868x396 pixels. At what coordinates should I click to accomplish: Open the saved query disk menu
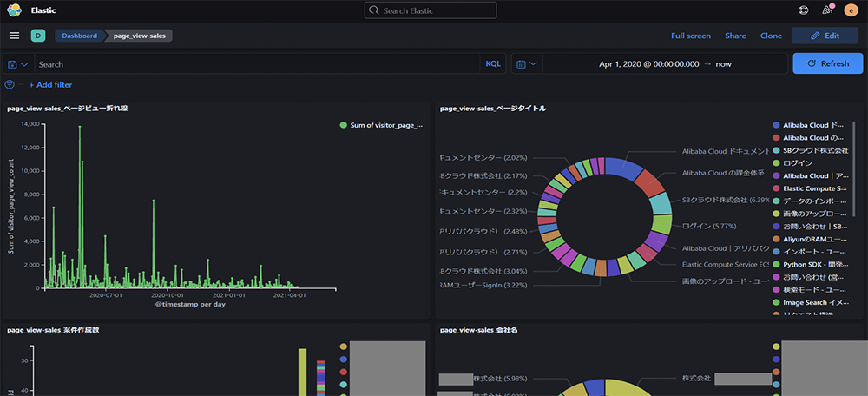(x=18, y=64)
